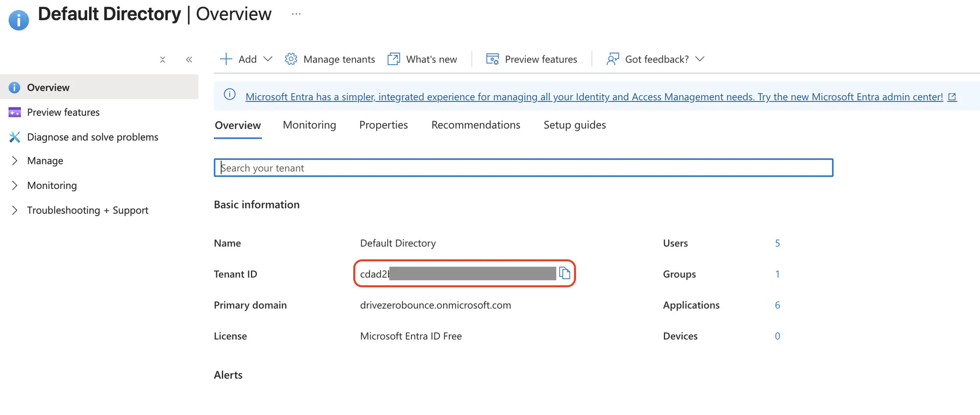The height and width of the screenshot is (415, 980).
Task: Click Manage tenants button label
Action: [339, 59]
